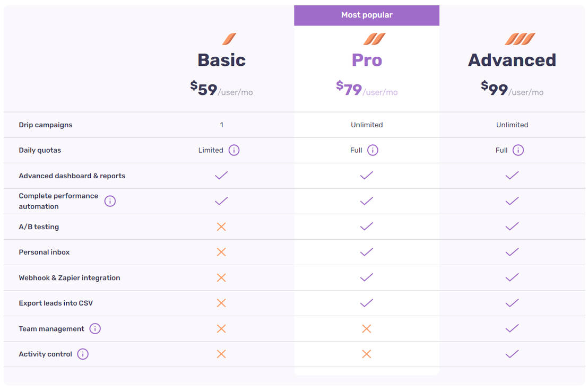Click the info icon next to Complete performance automation
This screenshot has height=392, width=588.
pos(110,201)
